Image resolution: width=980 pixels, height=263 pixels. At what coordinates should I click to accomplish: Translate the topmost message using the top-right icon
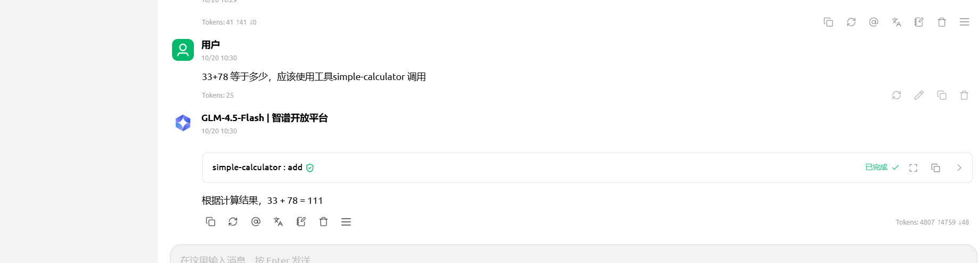896,22
